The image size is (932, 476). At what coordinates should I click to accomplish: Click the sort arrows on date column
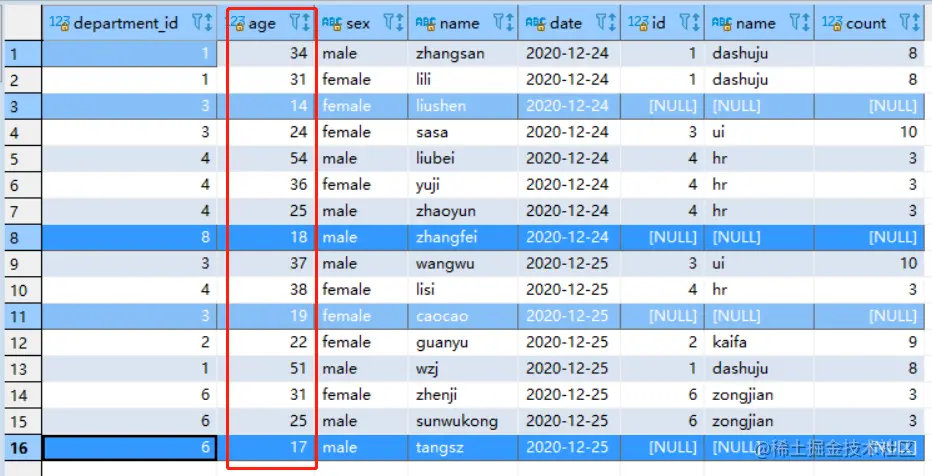pos(612,23)
